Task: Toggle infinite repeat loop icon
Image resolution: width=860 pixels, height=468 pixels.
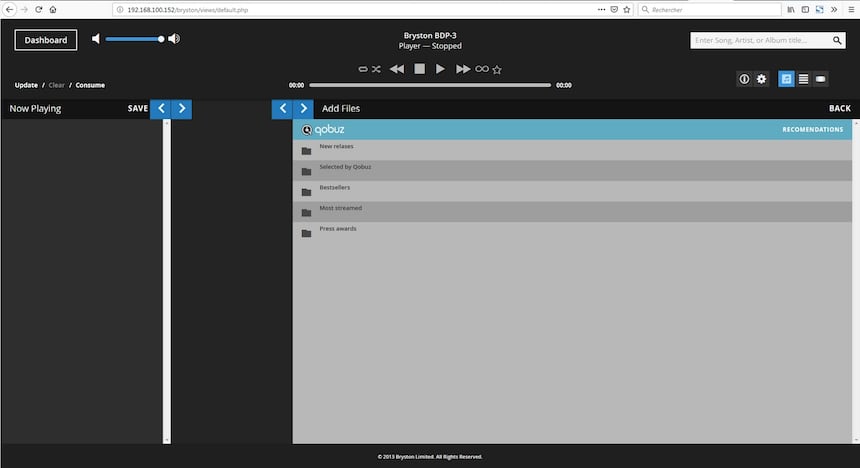Action: (482, 69)
